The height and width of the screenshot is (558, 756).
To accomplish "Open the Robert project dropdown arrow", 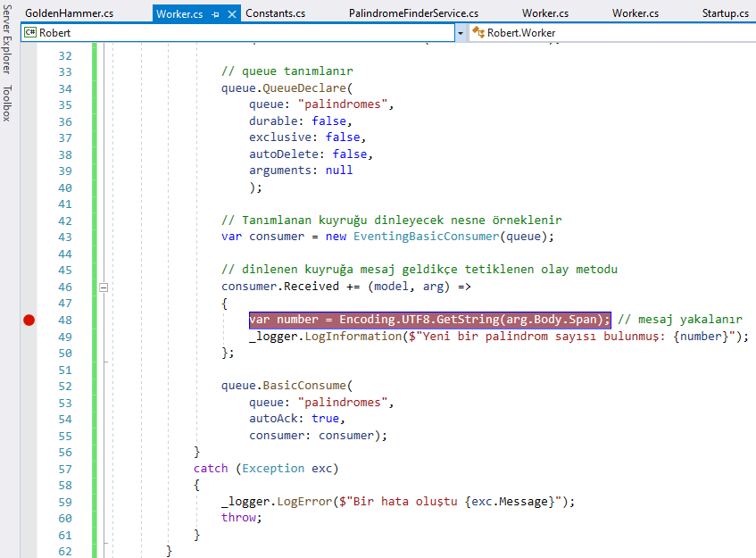I will [461, 32].
